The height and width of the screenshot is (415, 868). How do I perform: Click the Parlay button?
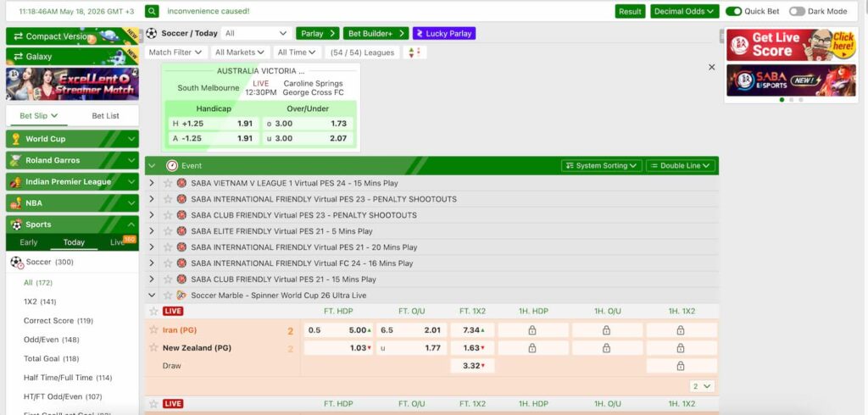coord(318,33)
